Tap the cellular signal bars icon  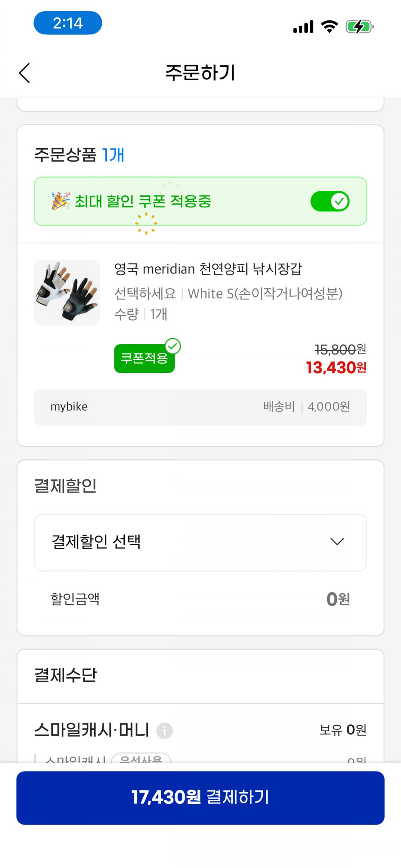click(x=303, y=27)
